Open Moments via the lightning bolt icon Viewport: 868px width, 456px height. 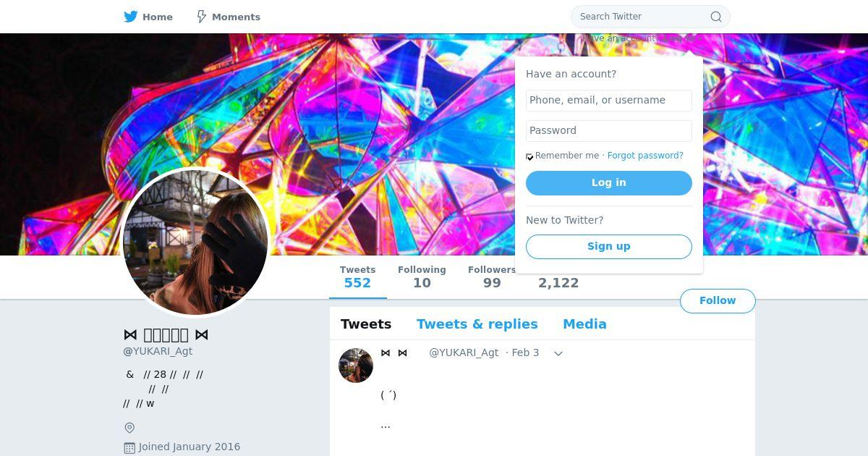(x=202, y=17)
